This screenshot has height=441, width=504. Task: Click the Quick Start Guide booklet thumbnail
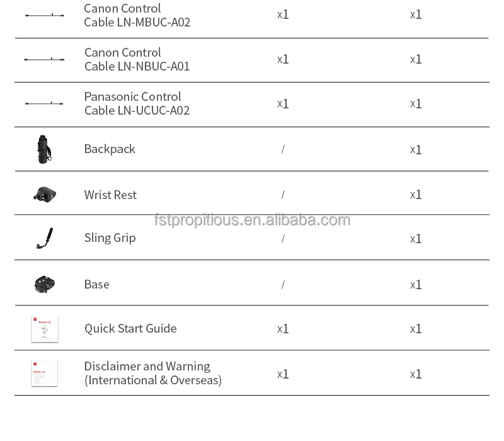click(x=45, y=329)
